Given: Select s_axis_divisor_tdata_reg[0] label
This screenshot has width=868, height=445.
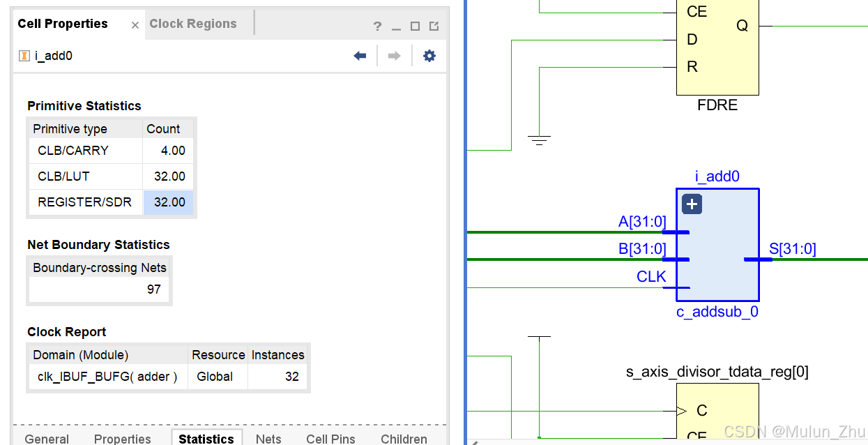Looking at the screenshot, I should [717, 372].
